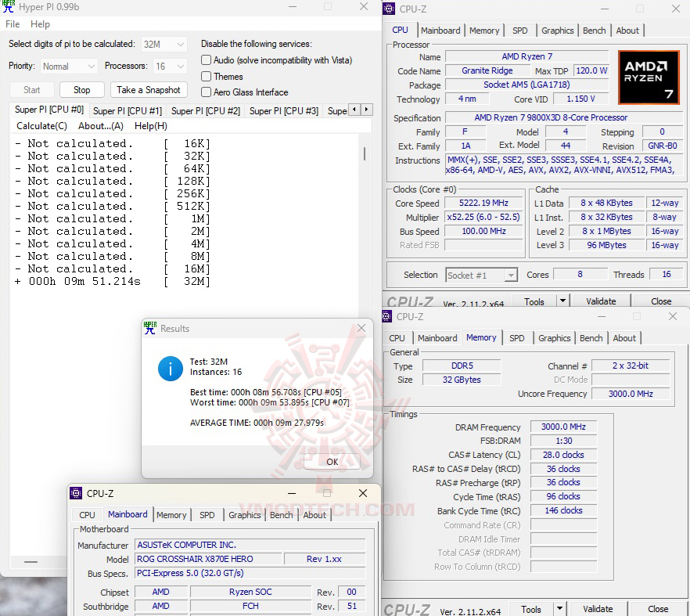Select Memory tab in top CPU-Z window
Screen dimensions: 690x616
484,31
